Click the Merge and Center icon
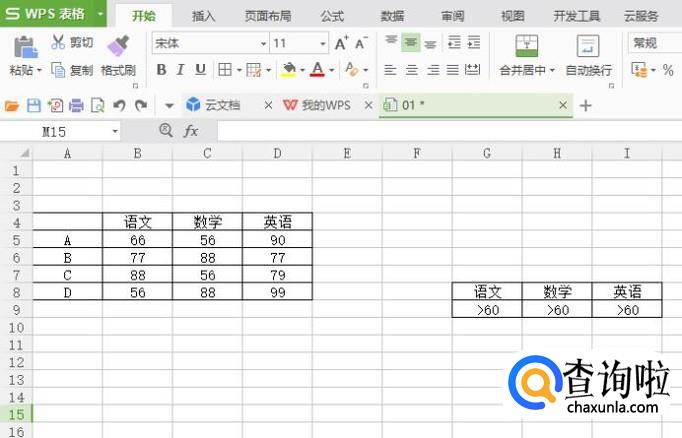 pos(527,46)
